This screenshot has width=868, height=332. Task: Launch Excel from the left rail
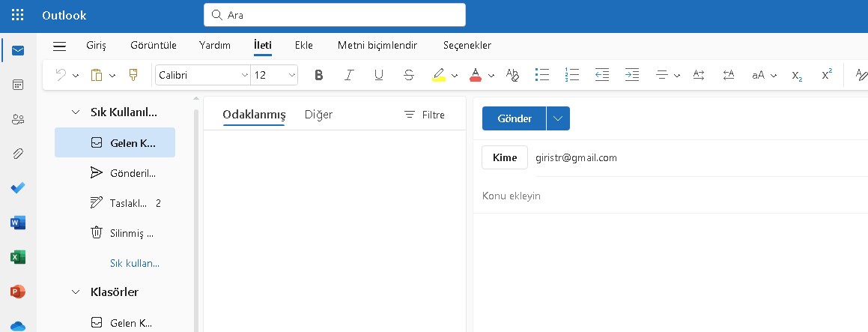18,257
